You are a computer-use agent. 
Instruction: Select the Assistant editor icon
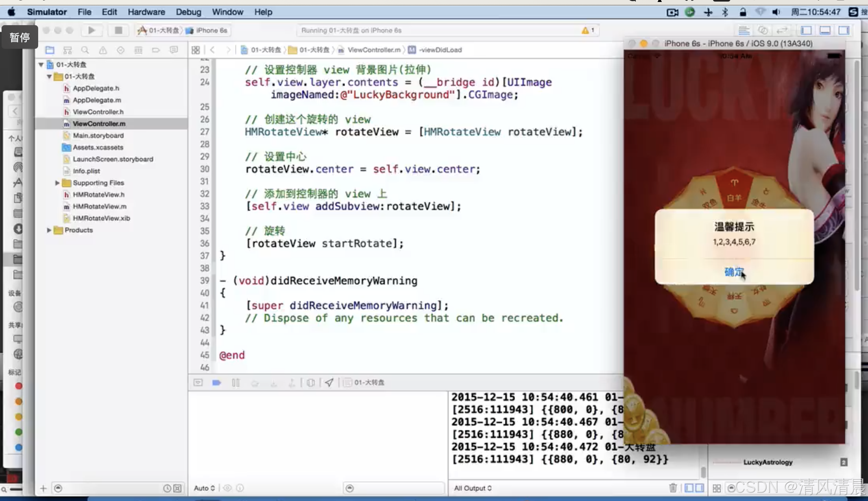tap(763, 30)
